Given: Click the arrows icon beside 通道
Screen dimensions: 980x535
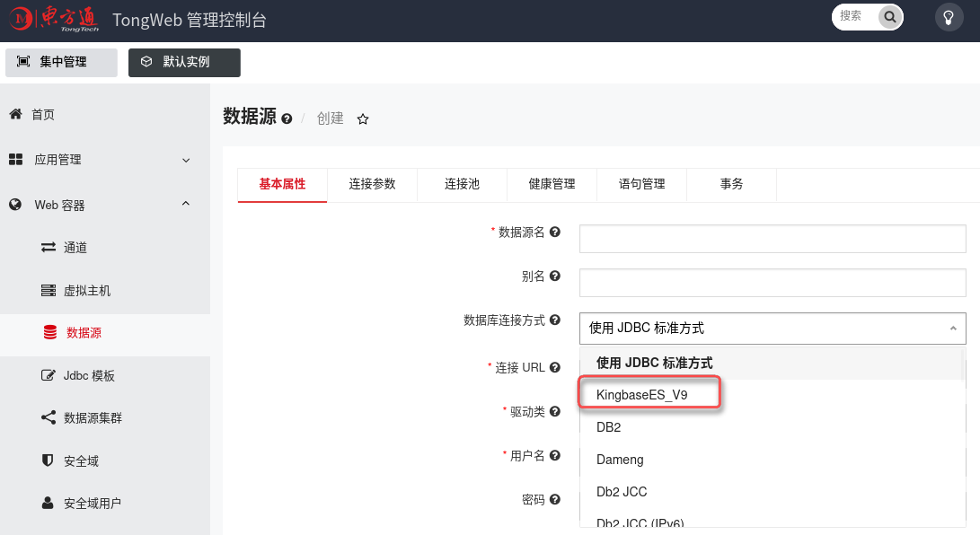Looking at the screenshot, I should (x=49, y=247).
